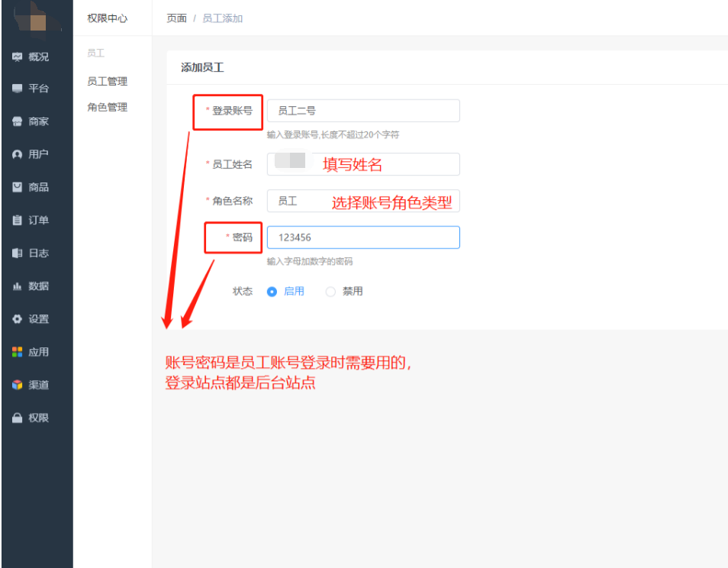Go to 商品 menu label
The height and width of the screenshot is (568, 728).
38,187
